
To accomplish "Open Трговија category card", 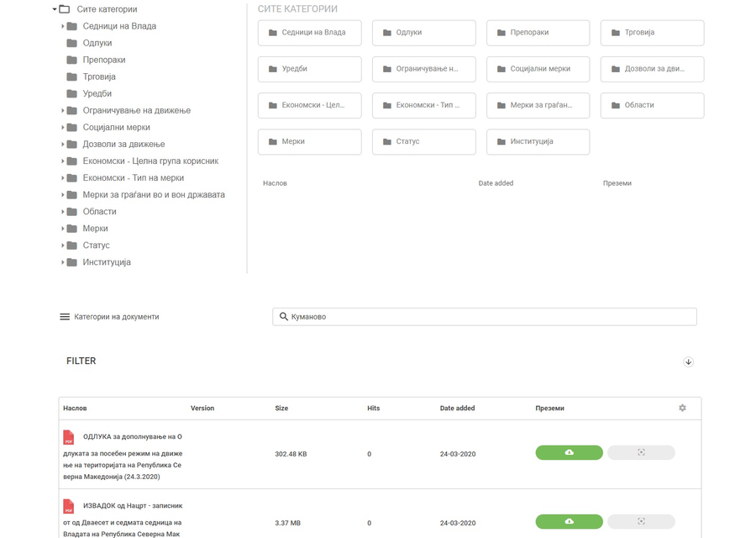I will (x=653, y=33).
